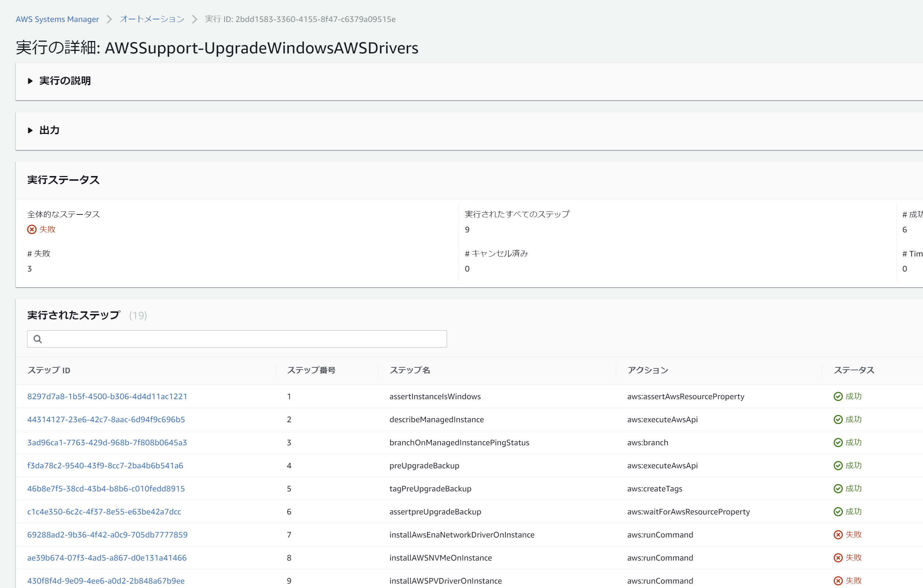Click success icon for assertInstanceIsWindows step
Image resolution: width=923 pixels, height=588 pixels.
(838, 397)
